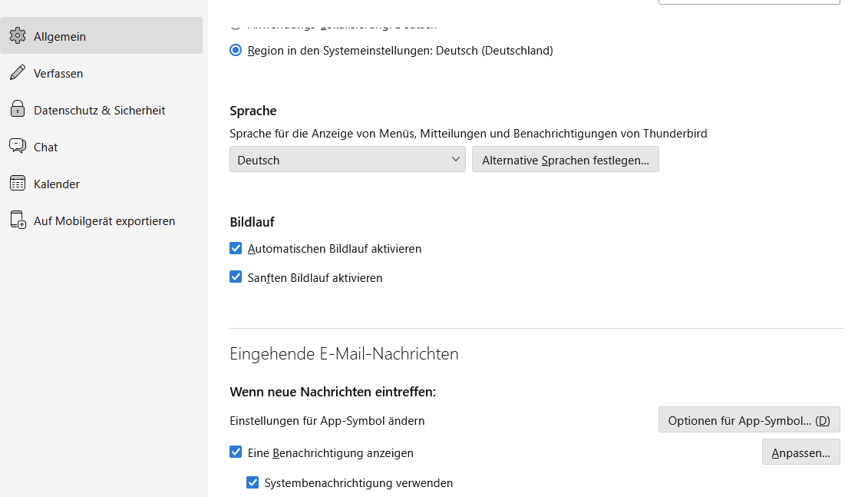Open the Deutsch language dropdown
The width and height of the screenshot is (868, 497).
[347, 160]
